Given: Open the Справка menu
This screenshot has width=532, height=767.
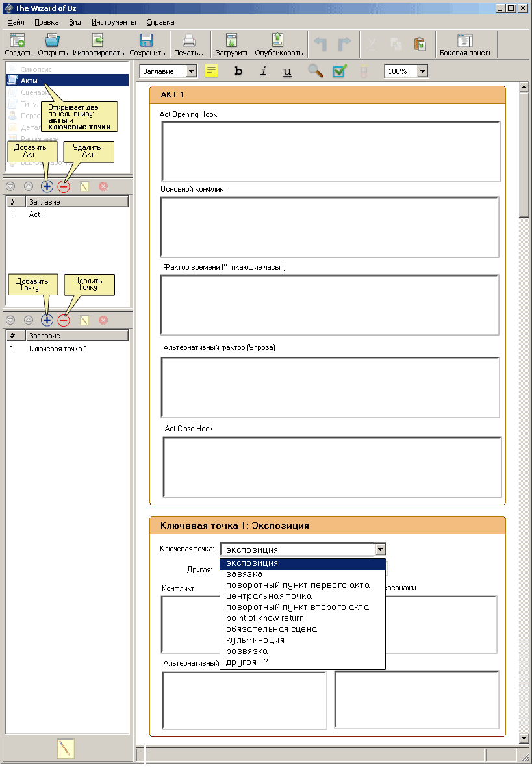Looking at the screenshot, I should [160, 23].
